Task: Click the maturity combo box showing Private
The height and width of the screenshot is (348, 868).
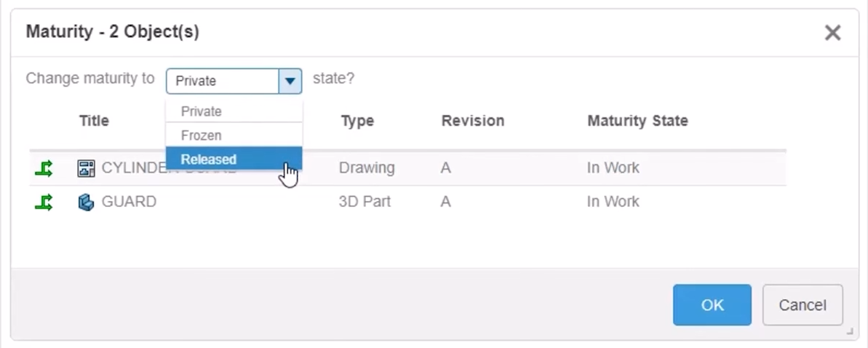Action: coord(223,81)
